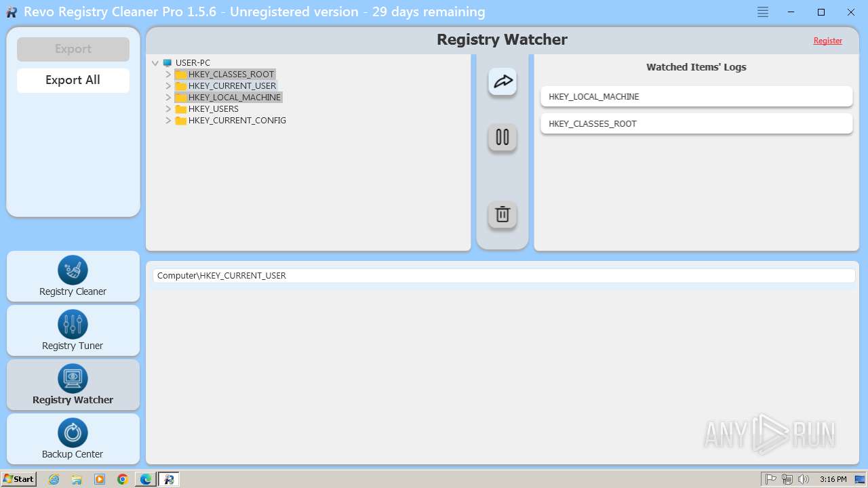This screenshot has height=488, width=868.
Task: Expand HKEY_CLASSES_ROOT tree node
Action: (168, 75)
